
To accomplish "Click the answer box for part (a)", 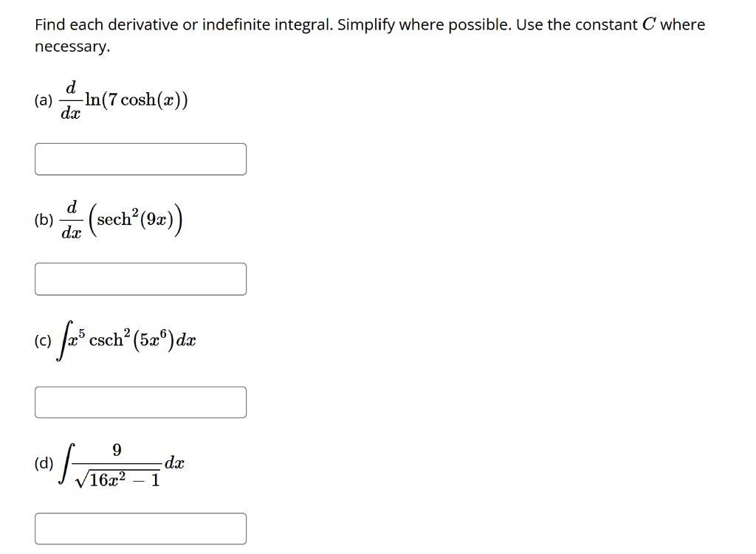I will coord(140,159).
